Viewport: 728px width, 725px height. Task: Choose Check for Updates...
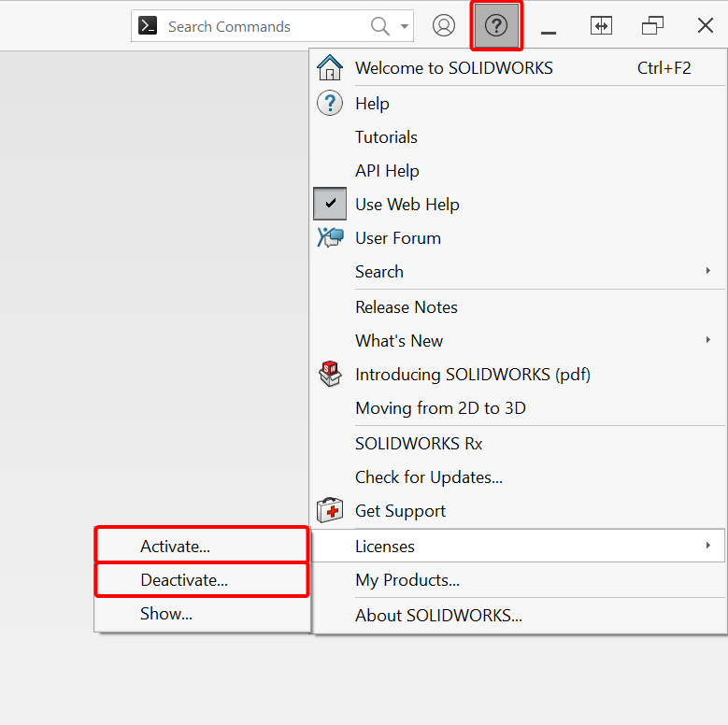point(518,477)
